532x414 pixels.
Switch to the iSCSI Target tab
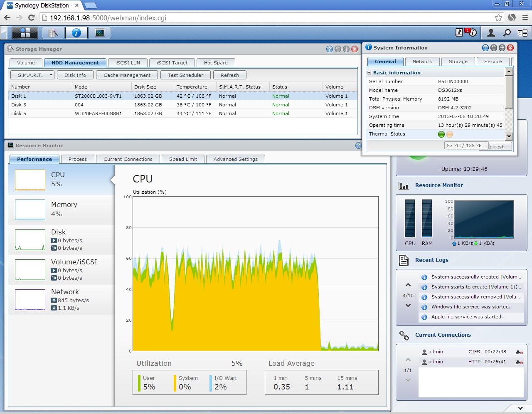click(172, 62)
